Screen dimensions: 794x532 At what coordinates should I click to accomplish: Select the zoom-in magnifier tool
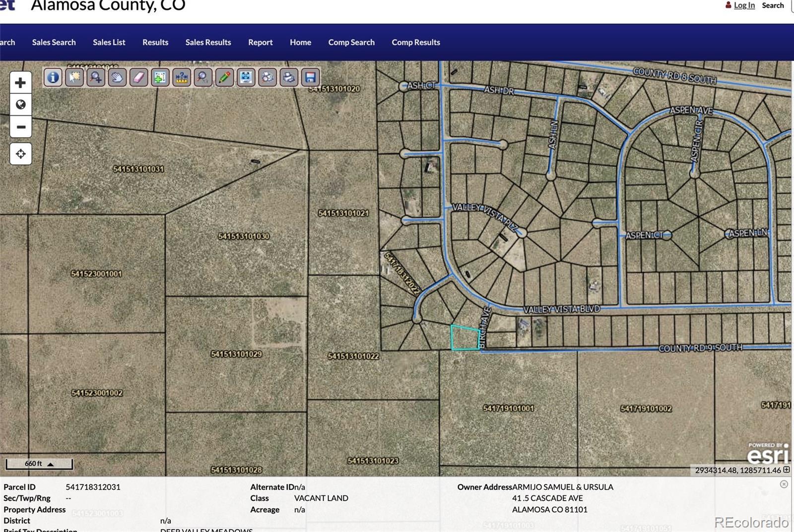96,77
